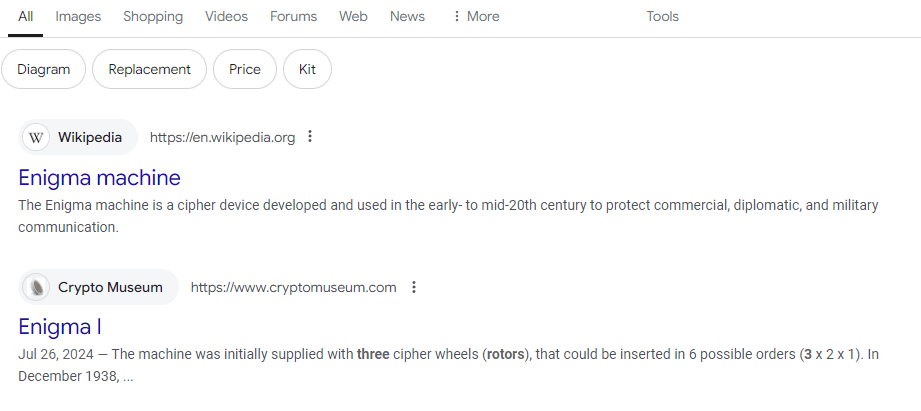This screenshot has height=411, width=921.
Task: Switch to the News tab
Action: 407,16
